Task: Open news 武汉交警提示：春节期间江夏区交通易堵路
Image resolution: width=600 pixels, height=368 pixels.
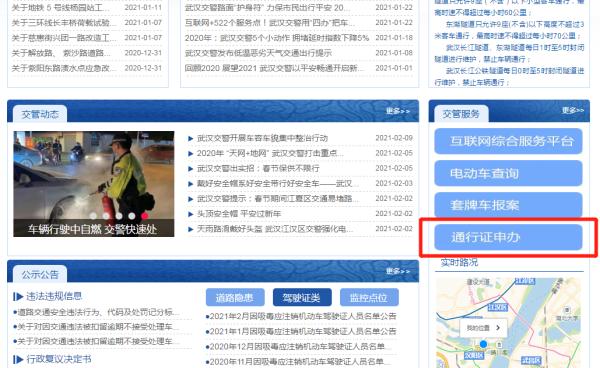Action: click(278, 199)
